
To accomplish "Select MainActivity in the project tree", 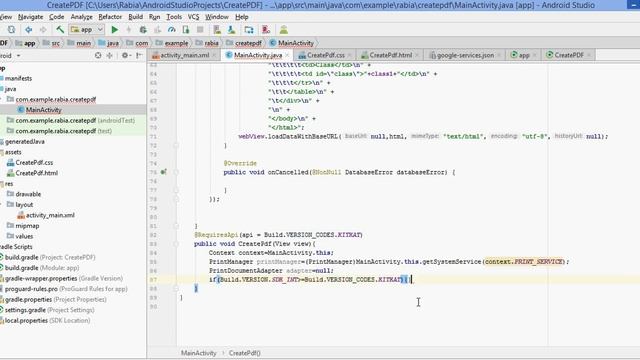I will pos(44,110).
